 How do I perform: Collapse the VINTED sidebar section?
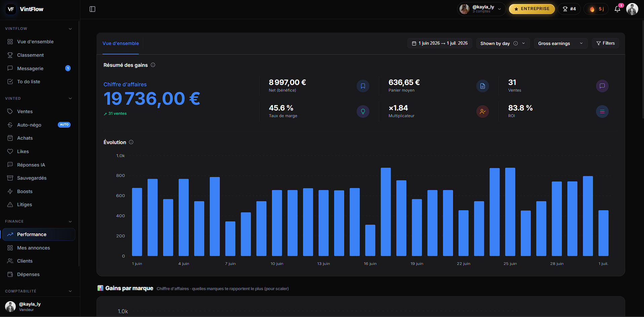tap(70, 98)
